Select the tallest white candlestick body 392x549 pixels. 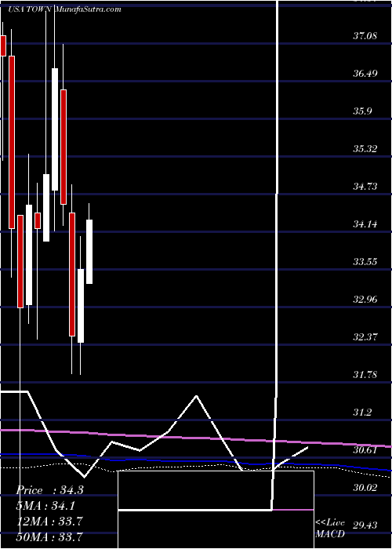(x=55, y=129)
